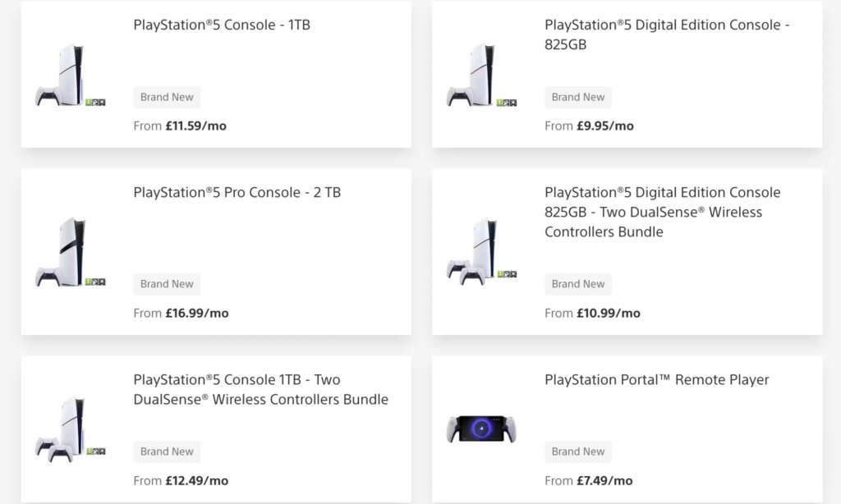Click the From £9.95/mo price text
The width and height of the screenshot is (841, 504).
click(x=591, y=126)
